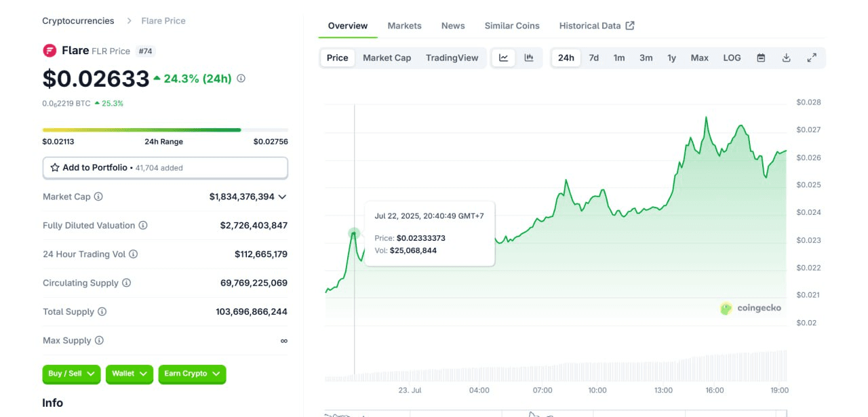Choose the 3m time range
The width and height of the screenshot is (868, 417).
click(x=646, y=58)
